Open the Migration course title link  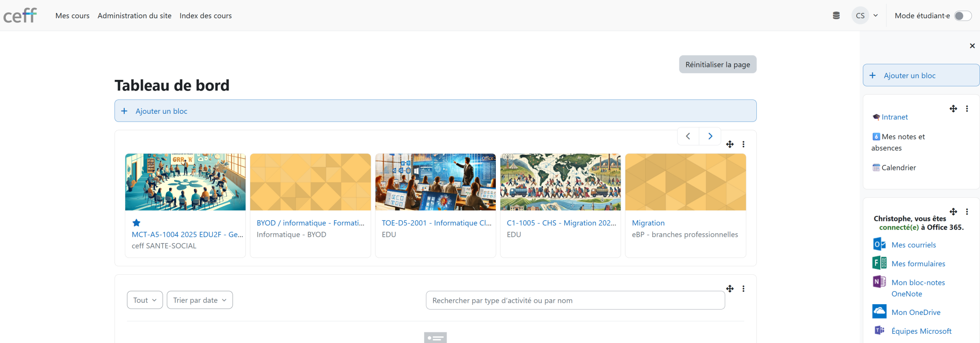click(x=648, y=223)
